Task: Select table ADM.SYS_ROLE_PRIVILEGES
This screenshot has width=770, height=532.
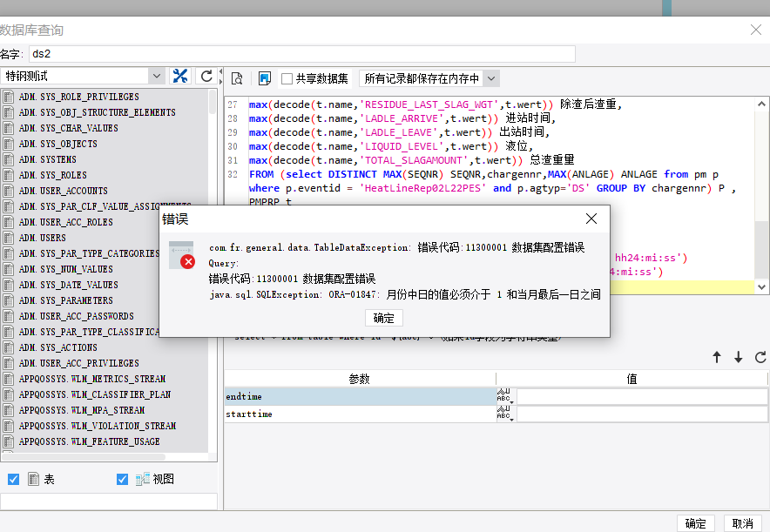Action: point(78,97)
